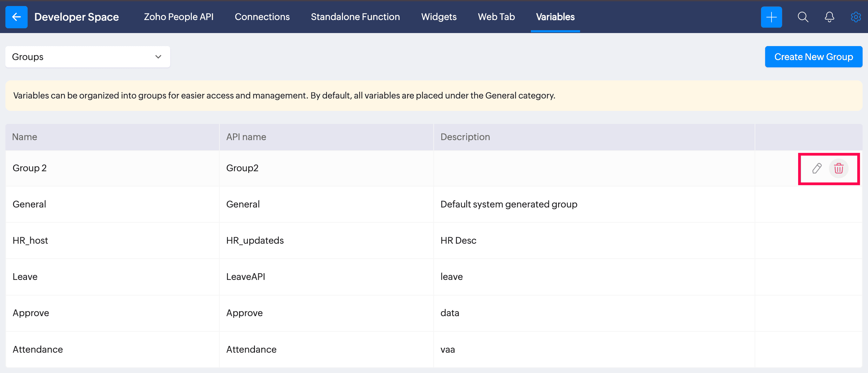Image resolution: width=868 pixels, height=373 pixels.
Task: Open notifications bell icon
Action: (829, 17)
